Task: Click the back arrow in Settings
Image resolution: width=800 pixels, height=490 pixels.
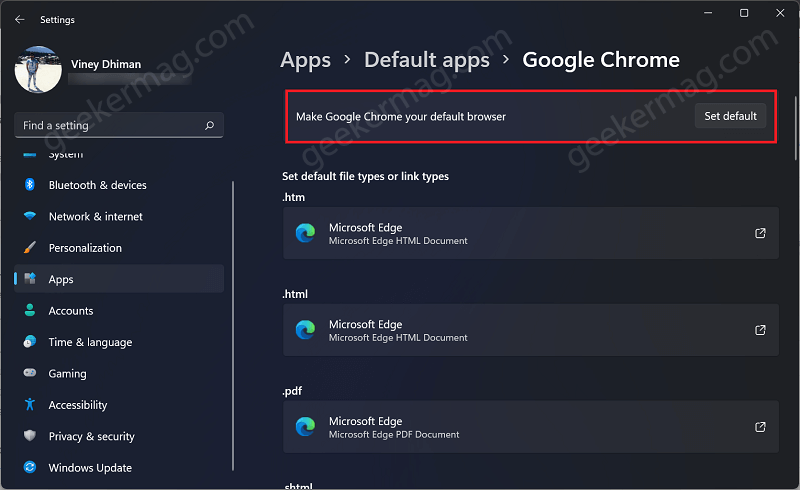Action: (x=19, y=19)
